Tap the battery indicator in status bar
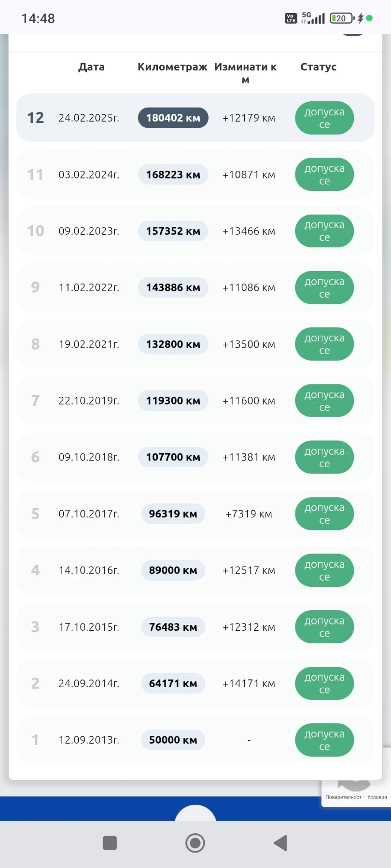The width and height of the screenshot is (391, 868). (x=341, y=18)
